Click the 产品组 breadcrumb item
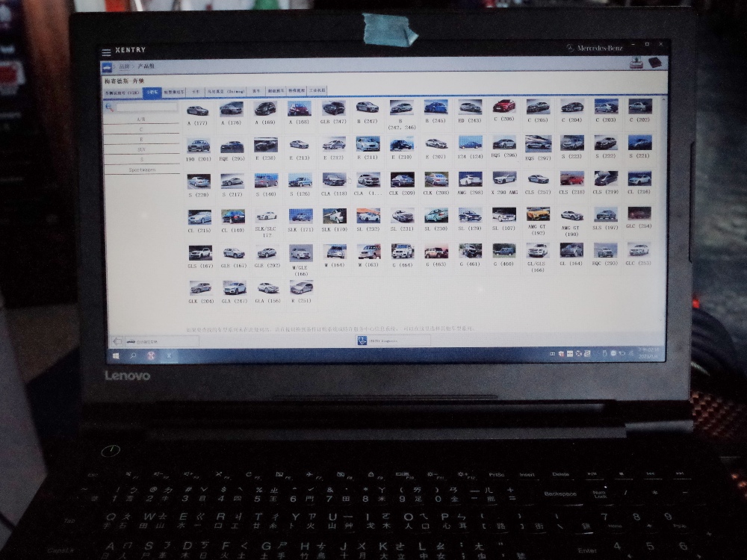747x560 pixels. (x=146, y=66)
